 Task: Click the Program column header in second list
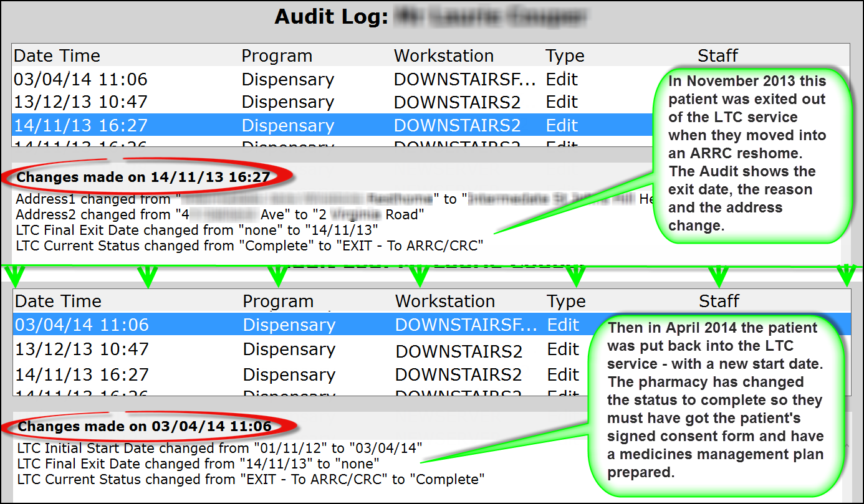[x=278, y=302]
